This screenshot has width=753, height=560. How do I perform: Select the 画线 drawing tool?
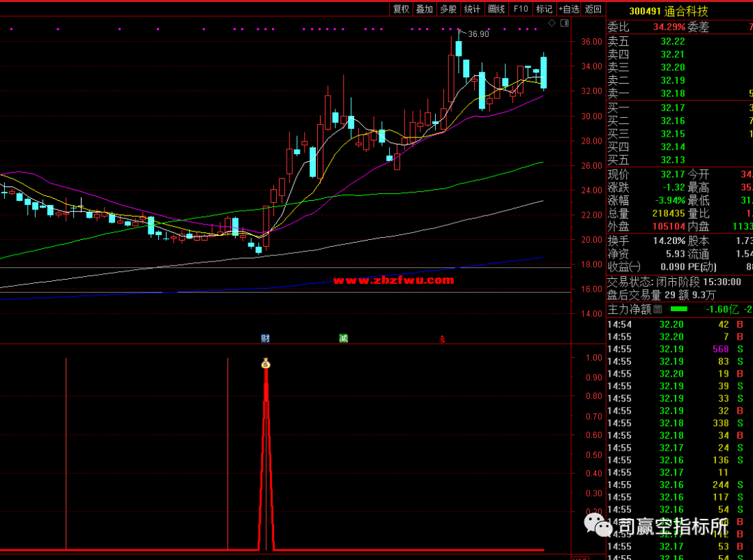point(496,9)
